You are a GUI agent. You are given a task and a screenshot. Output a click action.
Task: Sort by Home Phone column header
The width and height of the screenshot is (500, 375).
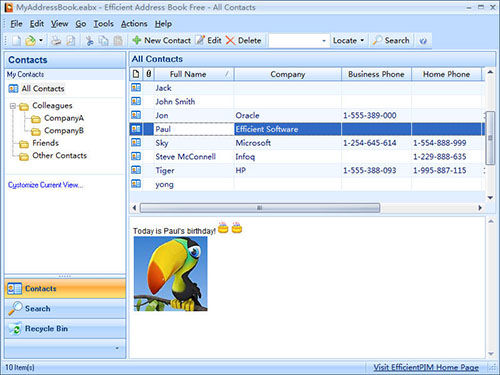click(x=446, y=74)
